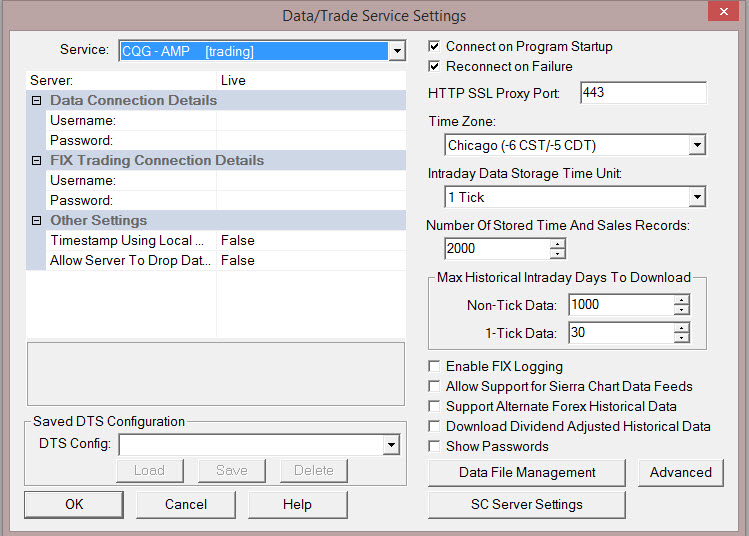The image size is (749, 536).
Task: Check Download Dividend Adjusted Historical Data
Action: coord(434,427)
